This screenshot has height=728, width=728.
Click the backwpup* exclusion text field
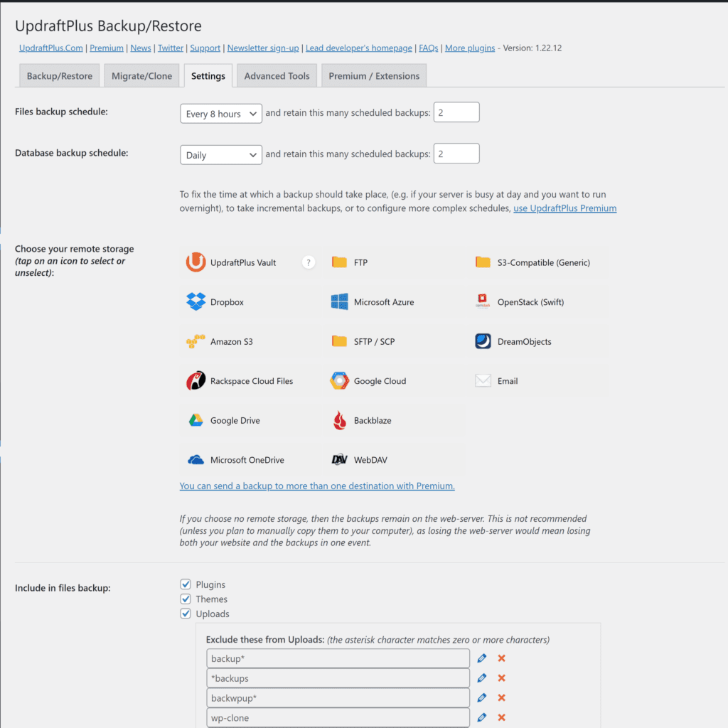[x=338, y=698]
